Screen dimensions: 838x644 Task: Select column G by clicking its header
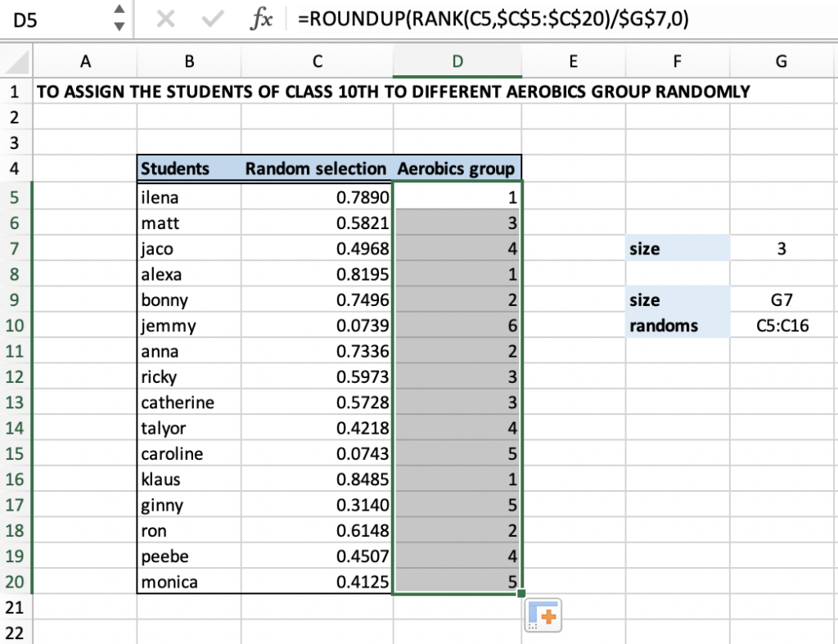click(x=781, y=61)
